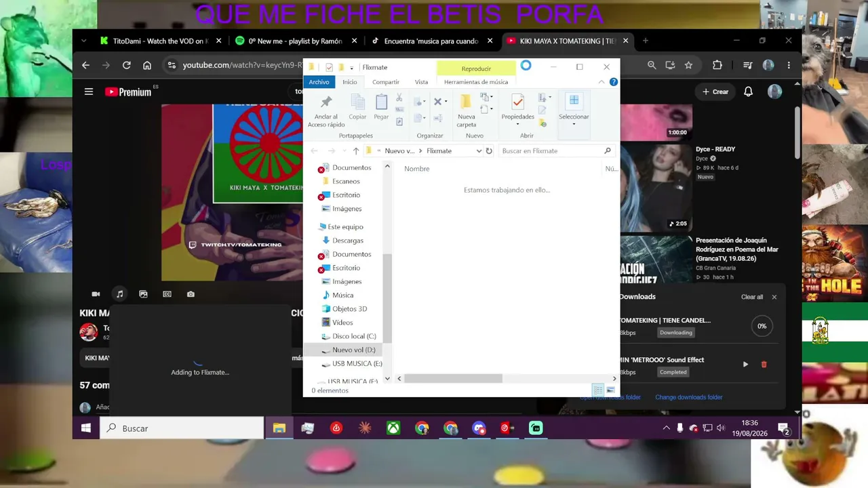Screen dimensions: 868x488
Task: Bookmark this page with star icon
Action: 688,65
